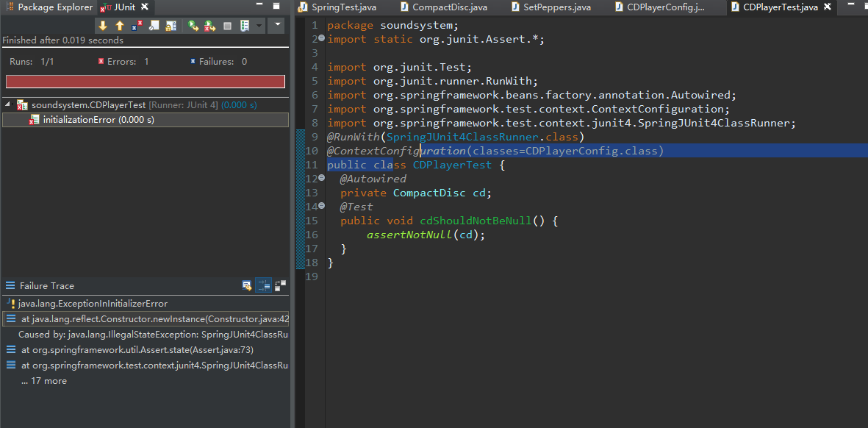This screenshot has height=428, width=868.
Task: Maximize the JUnit view panel
Action: [277, 6]
